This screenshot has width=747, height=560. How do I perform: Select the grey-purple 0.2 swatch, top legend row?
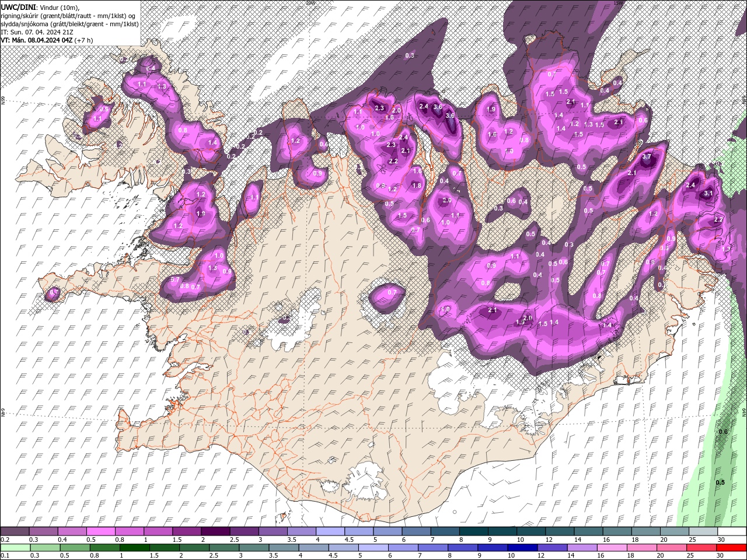tap(15, 531)
